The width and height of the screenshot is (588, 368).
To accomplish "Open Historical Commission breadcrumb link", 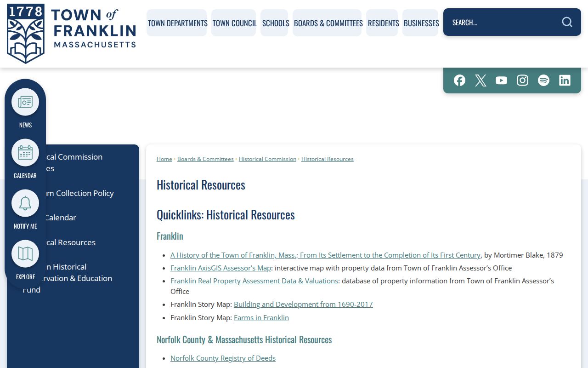I will [x=267, y=159].
